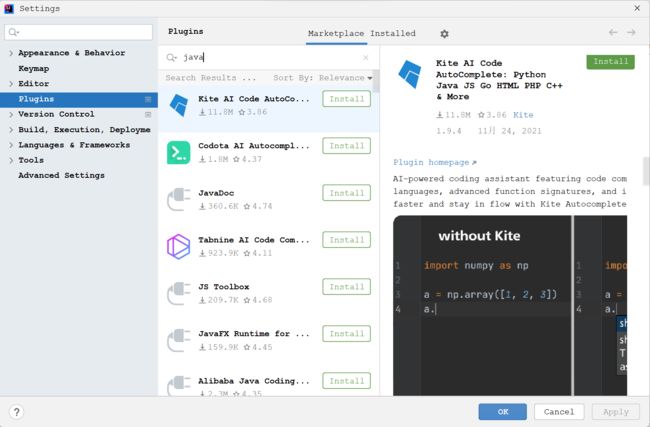The height and width of the screenshot is (427, 650).
Task: Click the Kite plugin list icon
Action: (x=179, y=105)
